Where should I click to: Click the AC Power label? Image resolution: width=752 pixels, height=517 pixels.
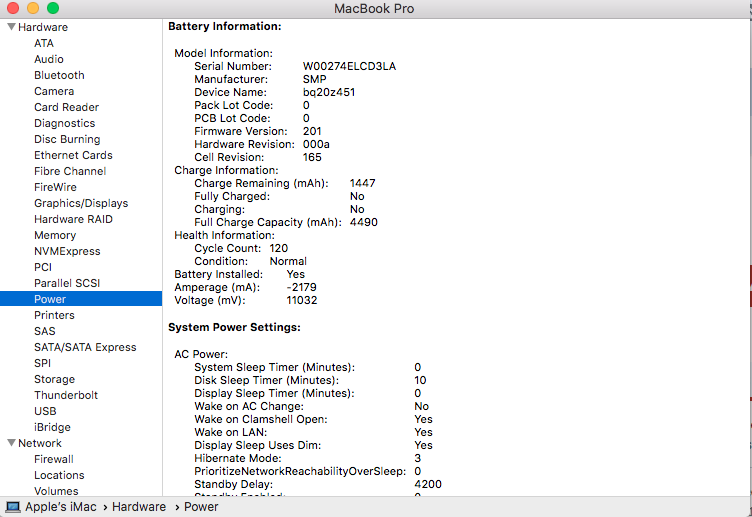201,354
